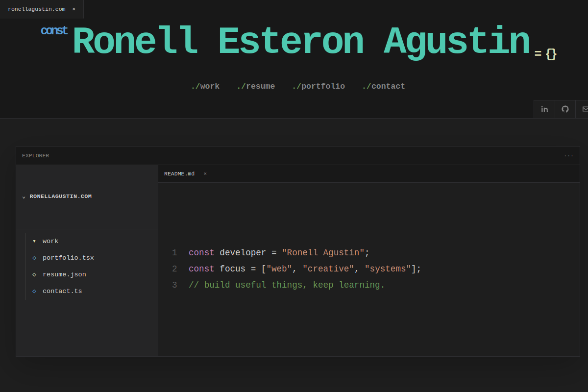Image resolution: width=588 pixels, height=392 pixels.
Task: Click code line number 3
Action: tap(174, 285)
